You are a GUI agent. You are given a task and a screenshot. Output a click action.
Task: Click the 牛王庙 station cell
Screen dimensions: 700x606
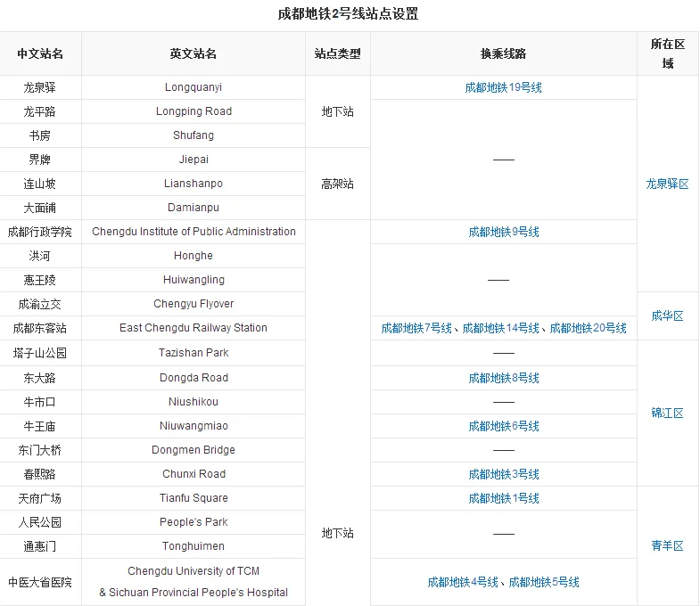(x=40, y=427)
